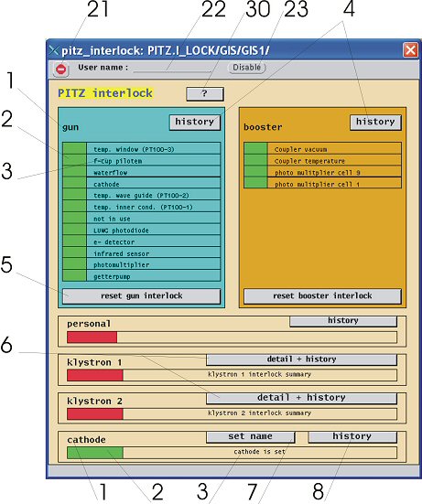Click the red klystron 2 status indicator
Screen dimensions: 422x504
[95, 414]
